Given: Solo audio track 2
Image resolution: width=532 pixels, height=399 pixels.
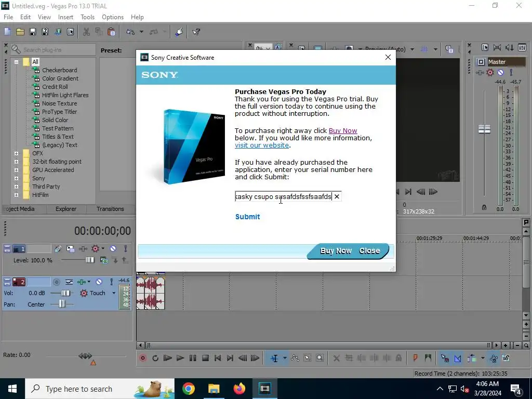Looking at the screenshot, I should (x=111, y=282).
